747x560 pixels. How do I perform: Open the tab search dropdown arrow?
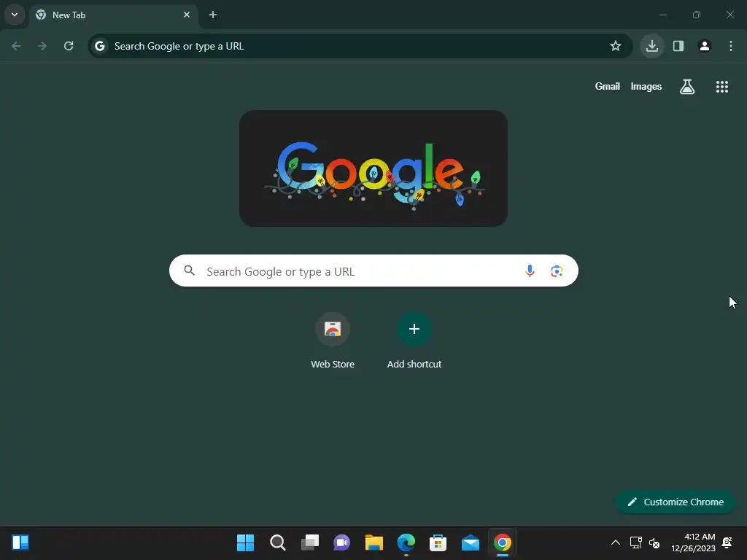click(x=15, y=15)
